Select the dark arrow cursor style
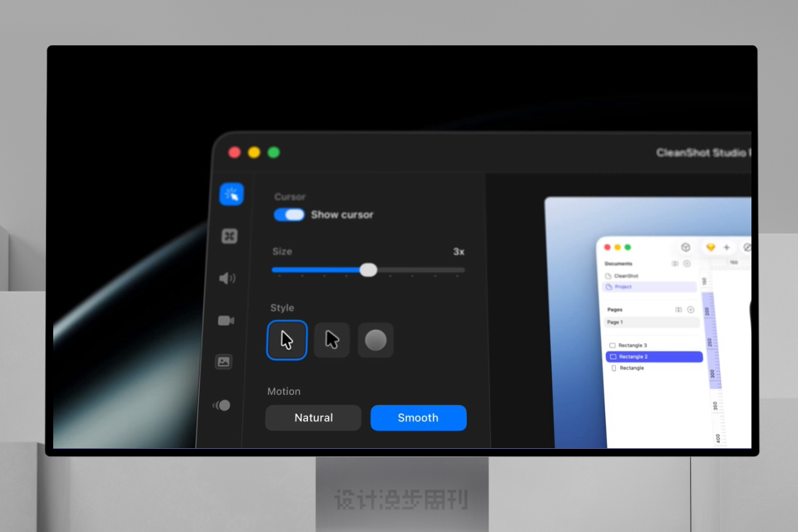The width and height of the screenshot is (798, 532). [x=332, y=340]
